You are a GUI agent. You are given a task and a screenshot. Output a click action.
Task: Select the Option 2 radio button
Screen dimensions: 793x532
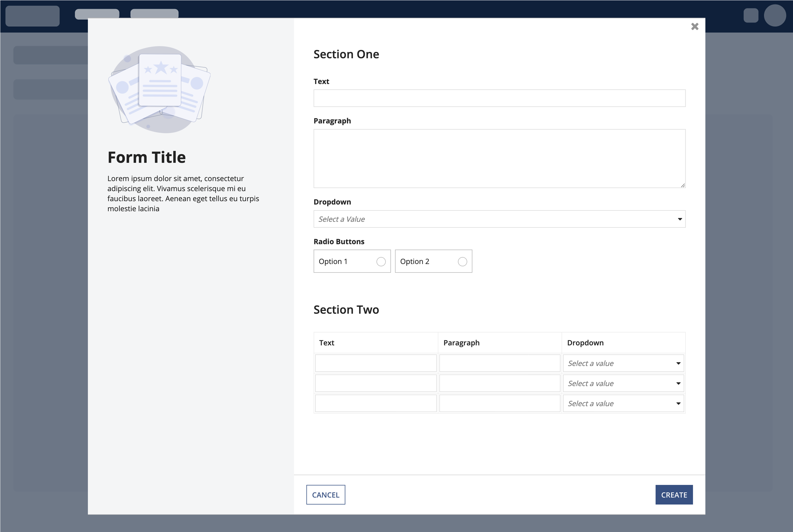pos(462,262)
